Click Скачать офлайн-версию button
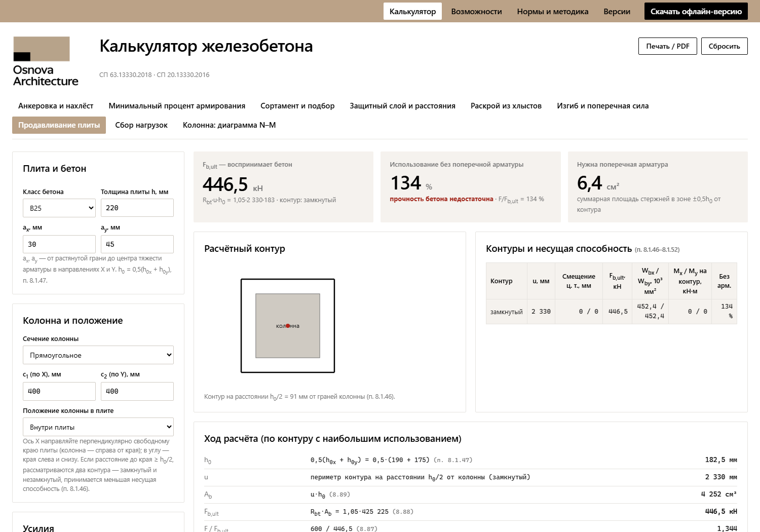 pos(696,11)
